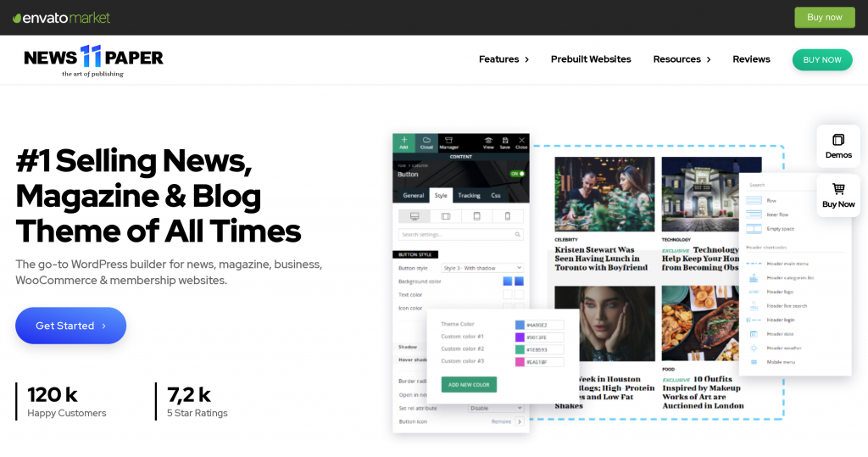Switch to the General tab

tap(413, 196)
